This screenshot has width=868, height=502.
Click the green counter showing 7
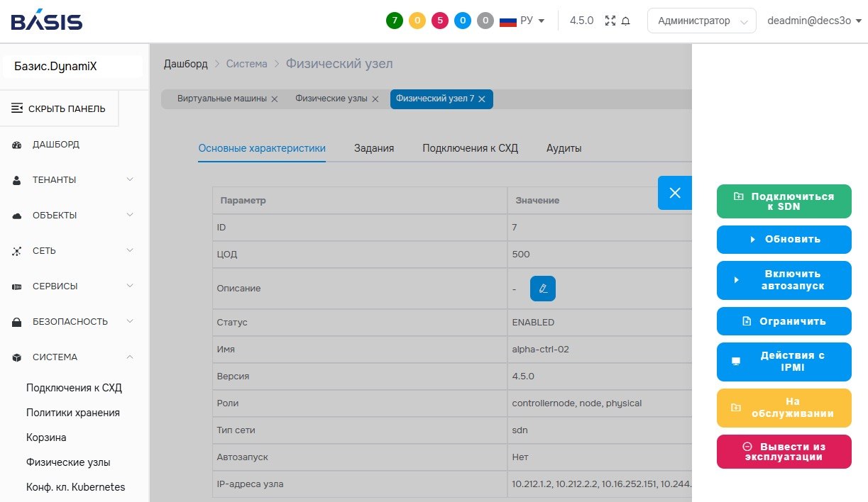pyautogui.click(x=395, y=21)
